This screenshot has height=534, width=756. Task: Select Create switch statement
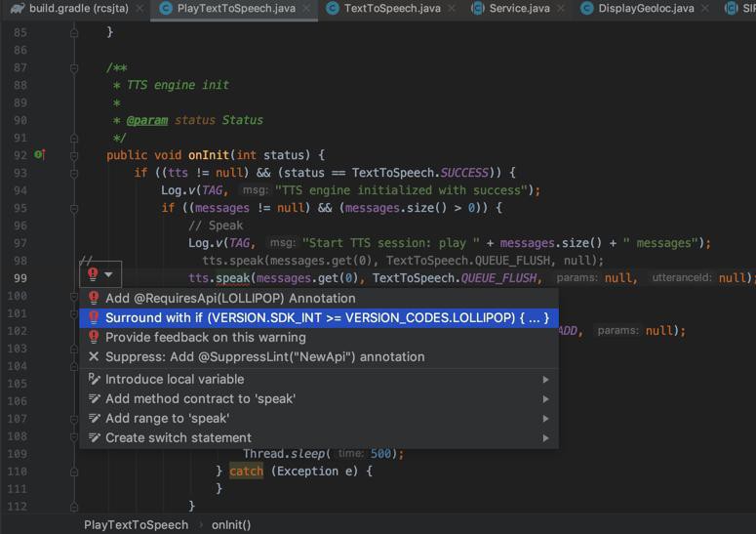(x=319, y=438)
